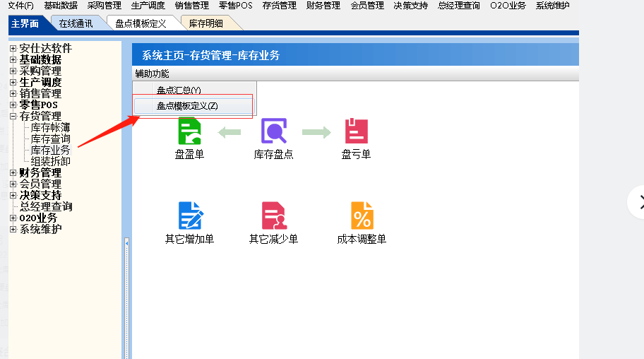Expand the 基础数据 tree node
644x359 pixels.
coord(13,59)
